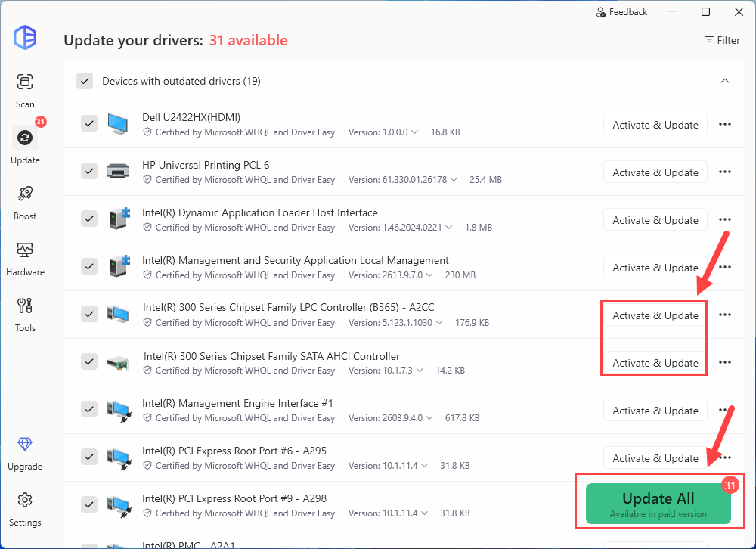Click the PCI Express Root Port #6 device icon
Screen dimensions: 756x549
(119, 459)
